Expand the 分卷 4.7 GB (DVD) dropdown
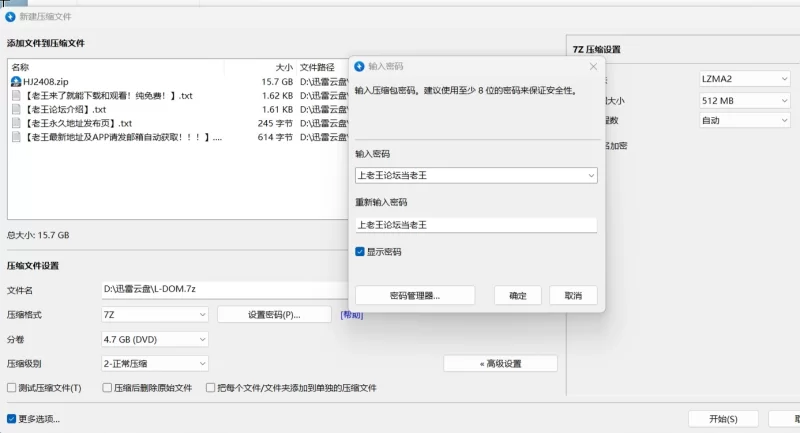This screenshot has height=433, width=800. [155, 339]
